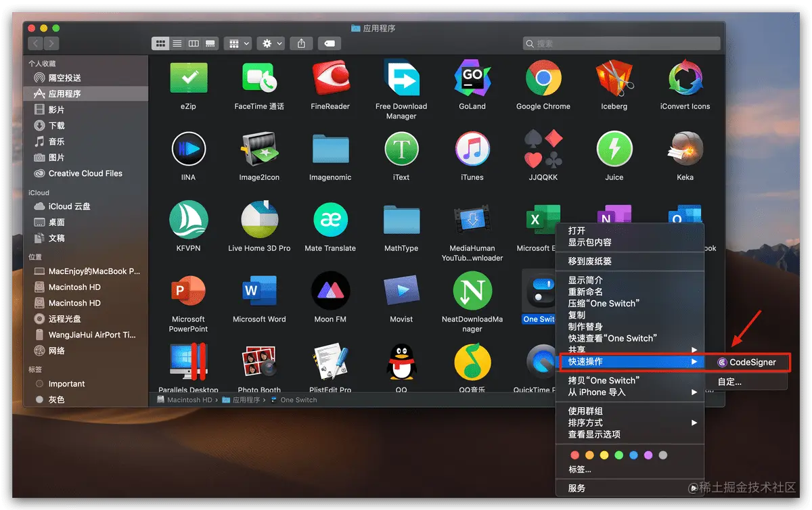The height and width of the screenshot is (510, 812).
Task: Select the FineReader app icon
Action: [330, 79]
